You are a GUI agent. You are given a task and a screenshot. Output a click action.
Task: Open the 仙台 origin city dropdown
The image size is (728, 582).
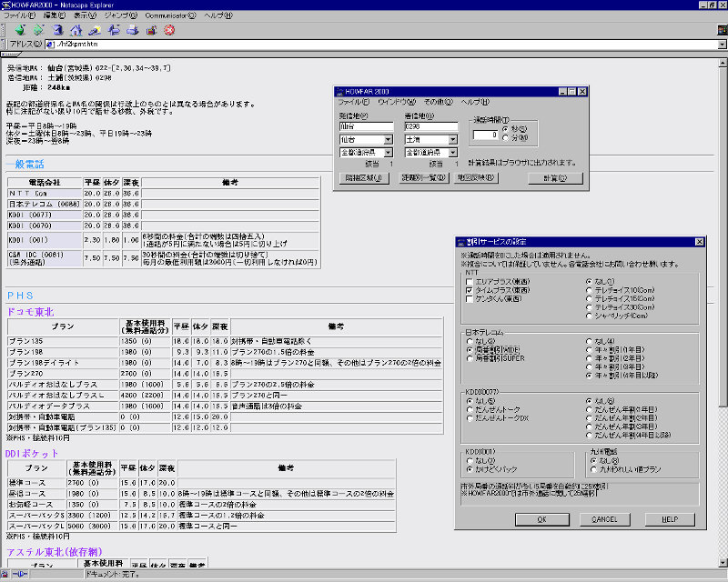(x=389, y=140)
